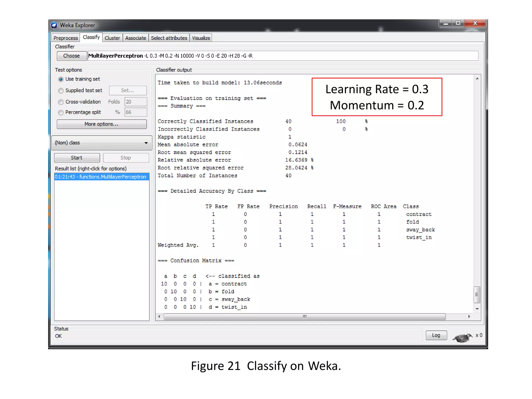Click the 'Kappa statistic' line
This screenshot has height=399, width=532.
coord(225,137)
